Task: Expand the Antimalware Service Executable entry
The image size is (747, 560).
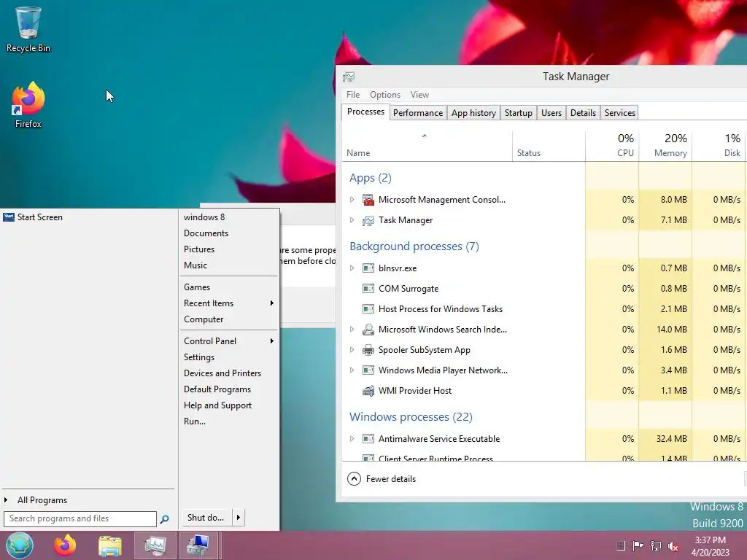Action: point(352,438)
